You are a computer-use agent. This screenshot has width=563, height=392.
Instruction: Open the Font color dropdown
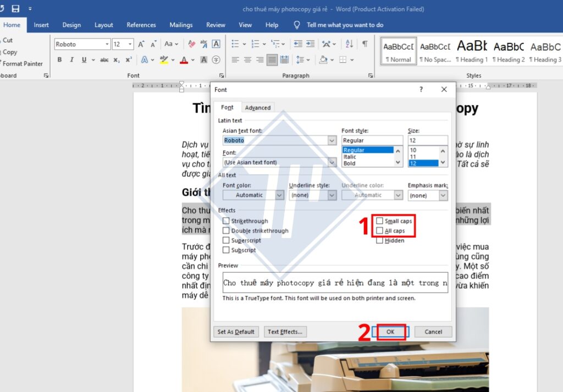pyautogui.click(x=280, y=195)
